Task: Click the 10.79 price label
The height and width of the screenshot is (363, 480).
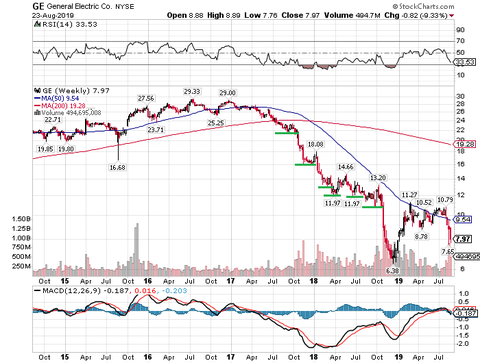Action: (445, 200)
